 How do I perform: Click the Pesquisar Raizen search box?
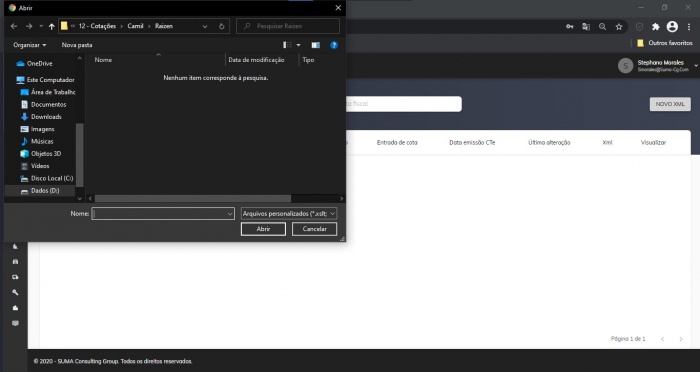pos(288,26)
